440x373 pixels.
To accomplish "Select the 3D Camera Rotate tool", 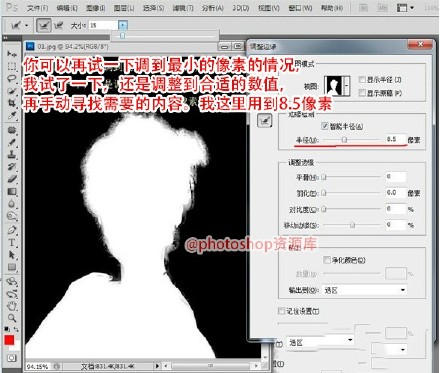I will click(x=12, y=294).
